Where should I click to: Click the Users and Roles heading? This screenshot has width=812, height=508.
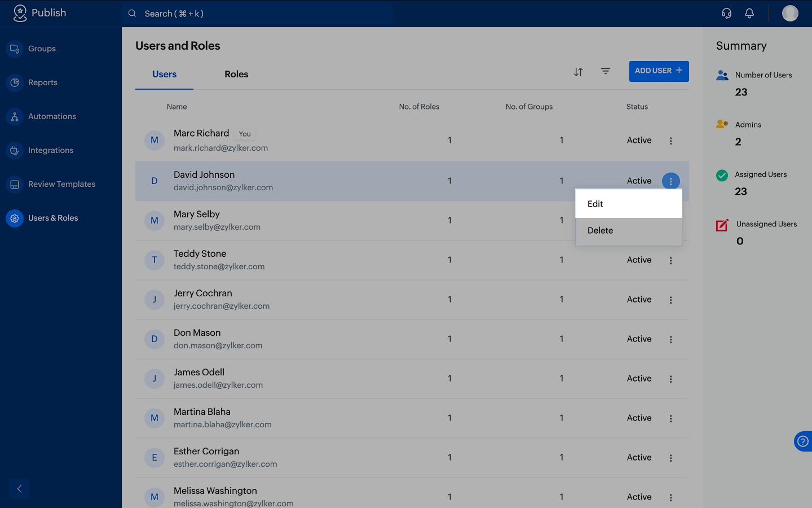coord(178,46)
